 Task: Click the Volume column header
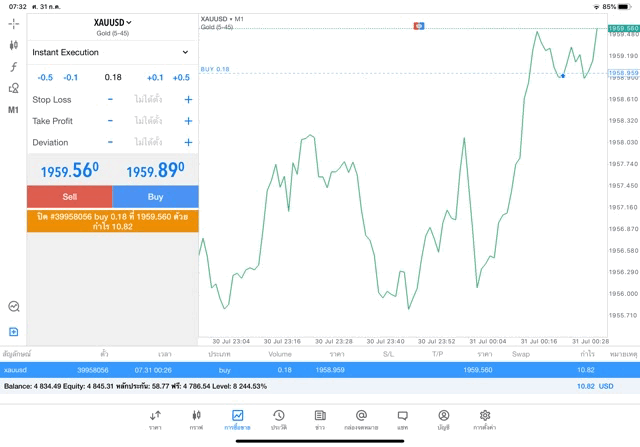click(x=280, y=354)
